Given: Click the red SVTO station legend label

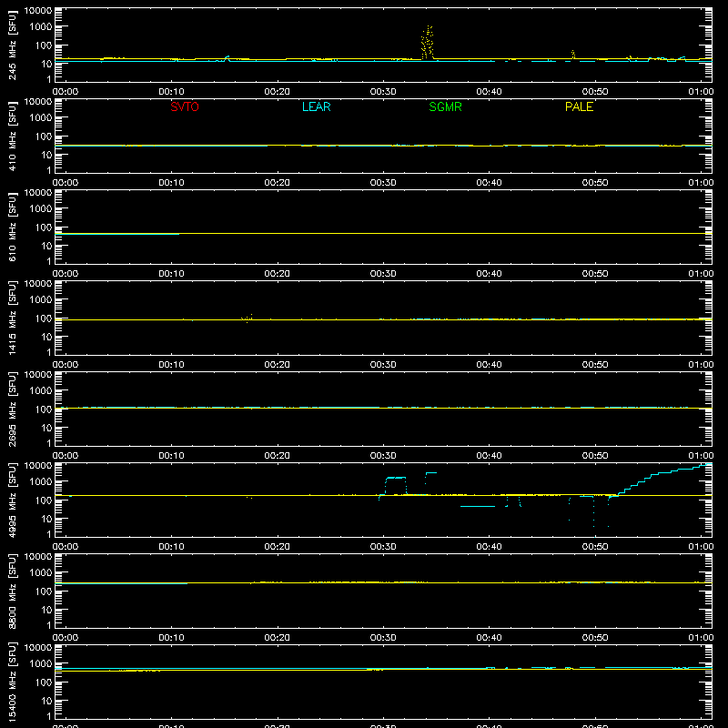Looking at the screenshot, I should point(185,106).
